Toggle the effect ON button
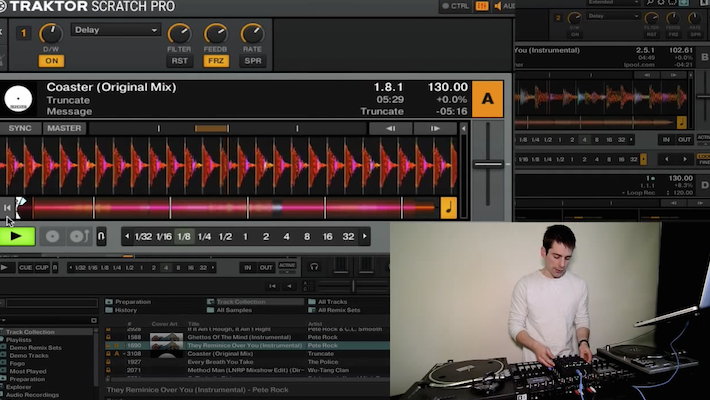The width and height of the screenshot is (710, 400). click(51, 61)
